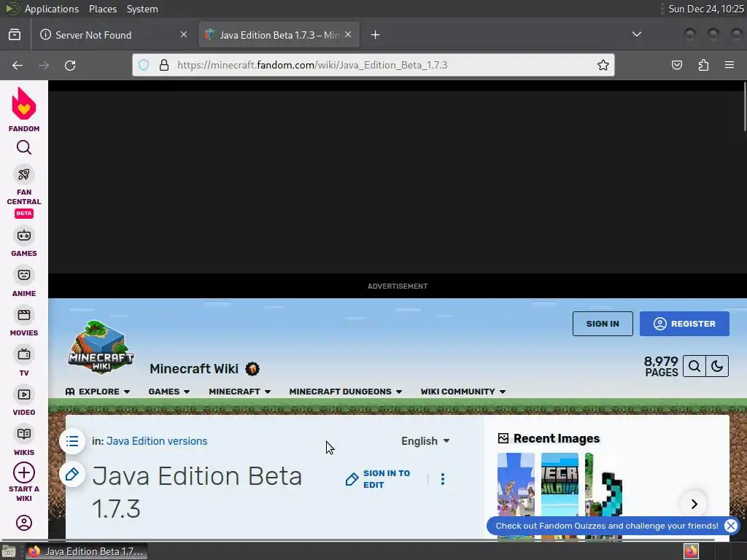Expand the Minecraft Dungeons dropdown menu

coord(345,392)
